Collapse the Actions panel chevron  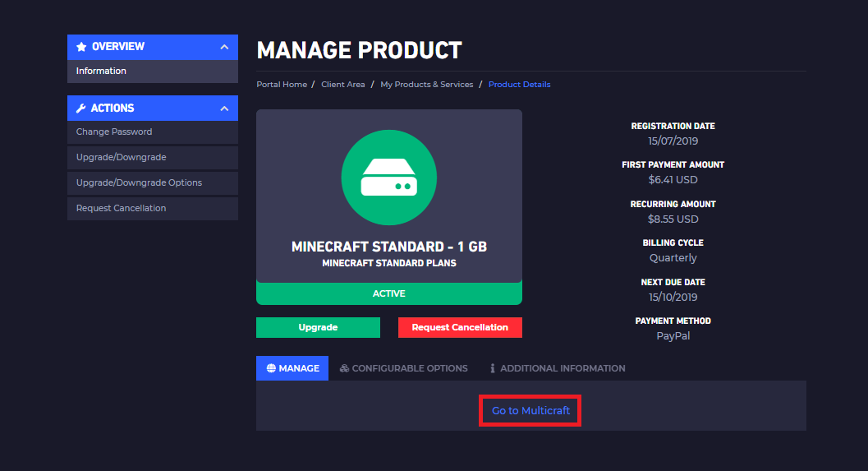[x=224, y=109]
